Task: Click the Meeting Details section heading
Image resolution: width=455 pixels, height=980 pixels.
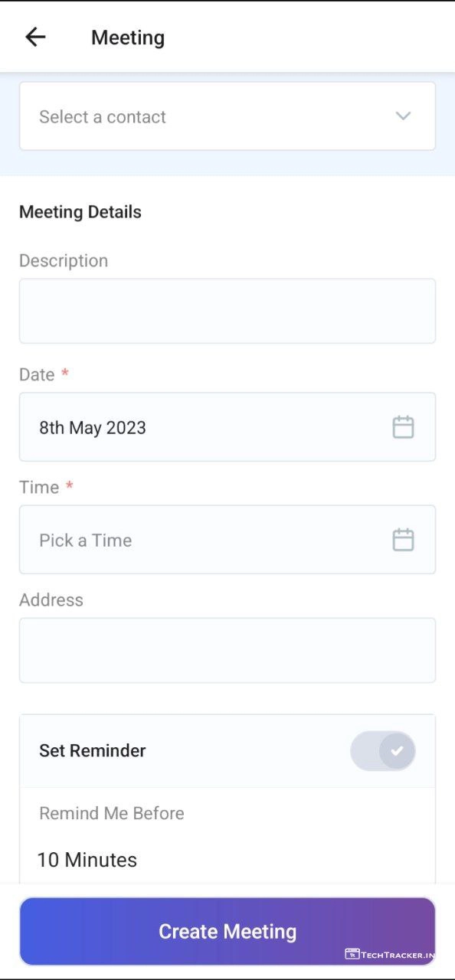Action: [x=80, y=212]
